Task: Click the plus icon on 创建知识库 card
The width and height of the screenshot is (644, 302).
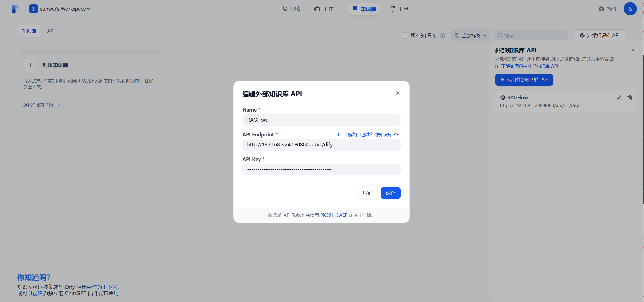Action: [x=30, y=65]
